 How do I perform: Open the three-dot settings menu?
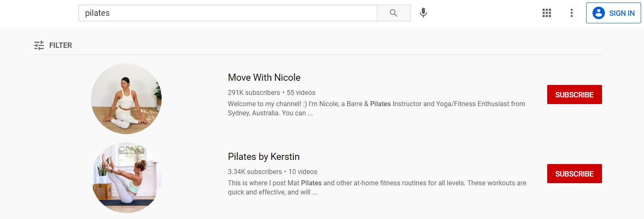[572, 13]
